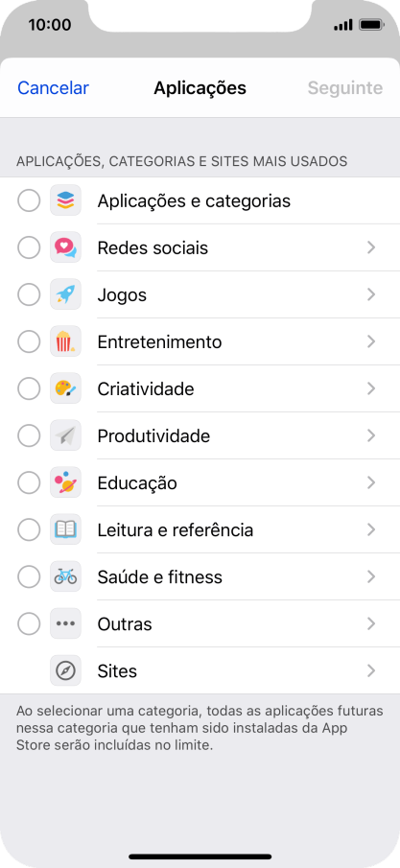This screenshot has height=868, width=400.
Task: Select the Aplicações e categorias radio button
Action: pos(29,200)
